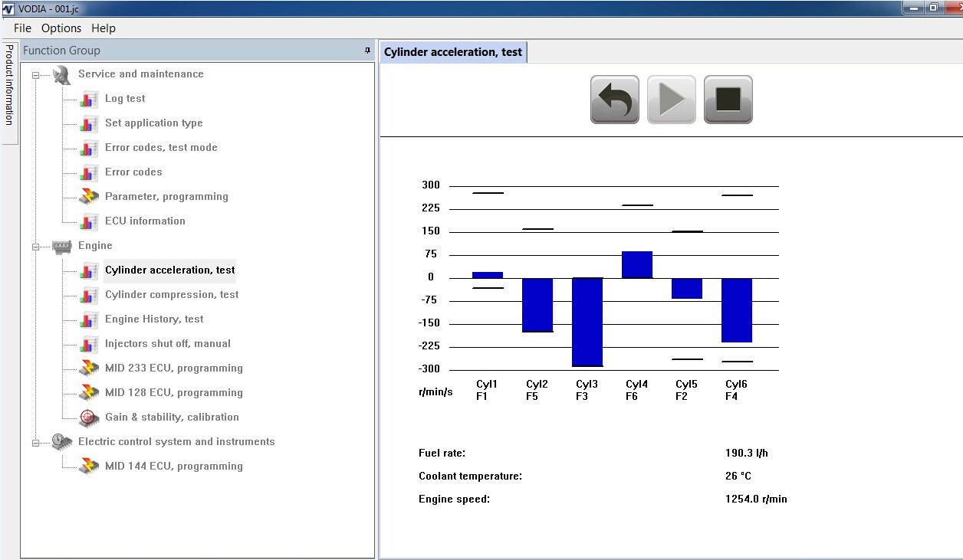
Task: Collapse the Service and maintenance tree node
Action: 35,75
